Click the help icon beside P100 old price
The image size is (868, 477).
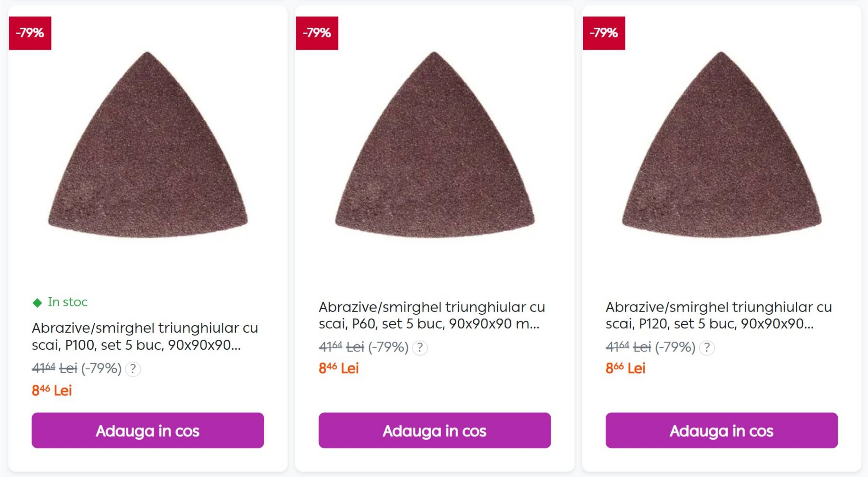click(x=133, y=369)
